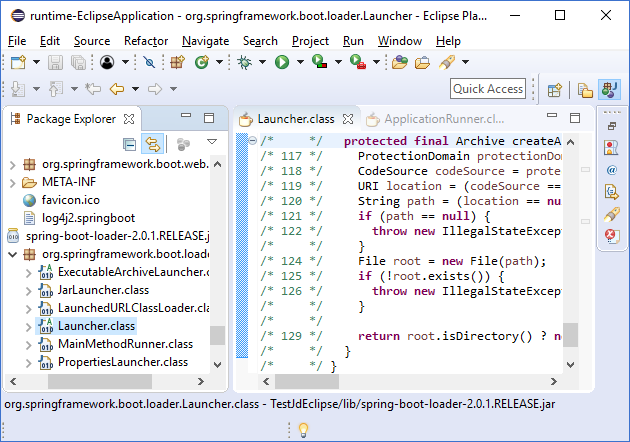The image size is (630, 442).
Task: Close the Launcher.class editor tab
Action: 348,119
